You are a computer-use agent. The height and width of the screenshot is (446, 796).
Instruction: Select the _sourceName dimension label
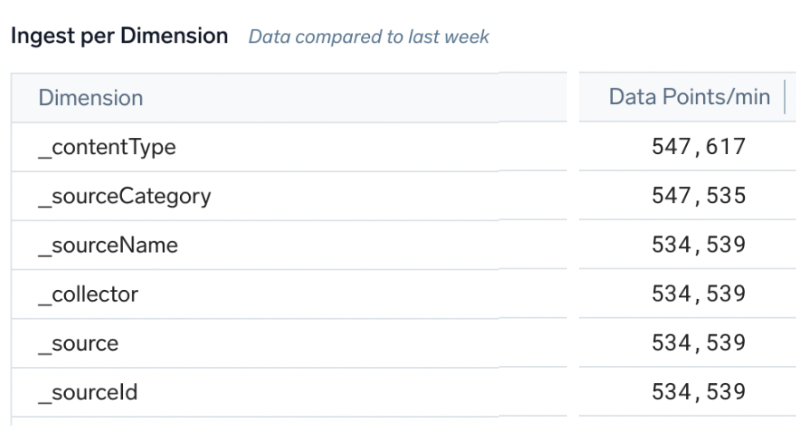[x=108, y=245]
